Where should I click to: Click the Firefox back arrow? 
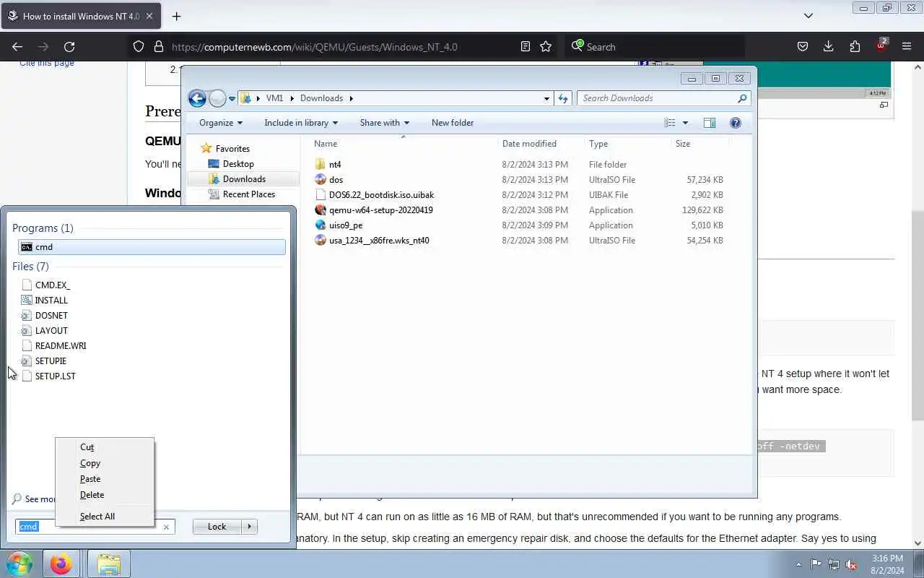(x=17, y=46)
